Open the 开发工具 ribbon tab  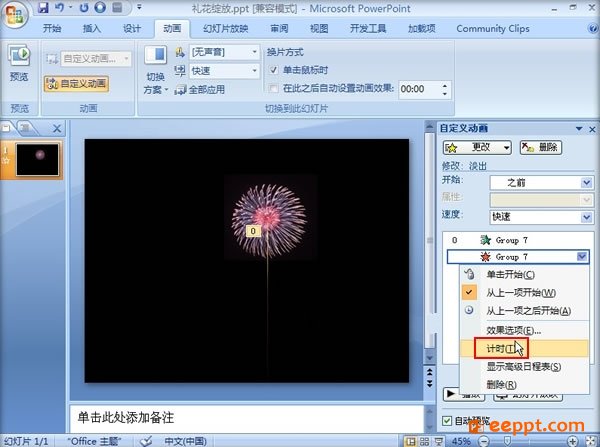[368, 28]
